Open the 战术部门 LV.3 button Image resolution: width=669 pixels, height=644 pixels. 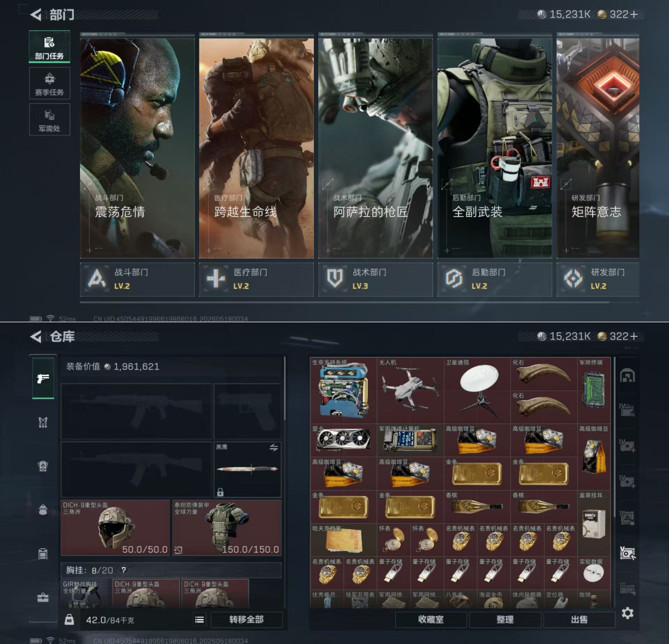[x=375, y=279]
